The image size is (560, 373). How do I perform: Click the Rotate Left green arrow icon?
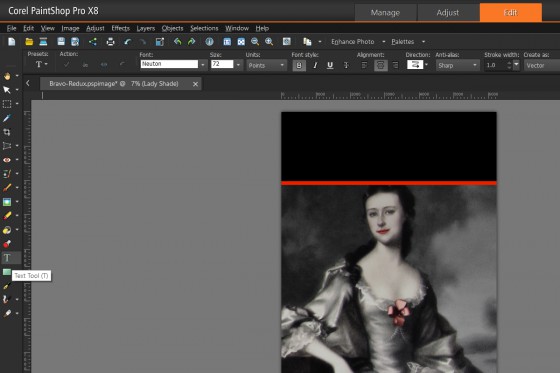coord(178,42)
